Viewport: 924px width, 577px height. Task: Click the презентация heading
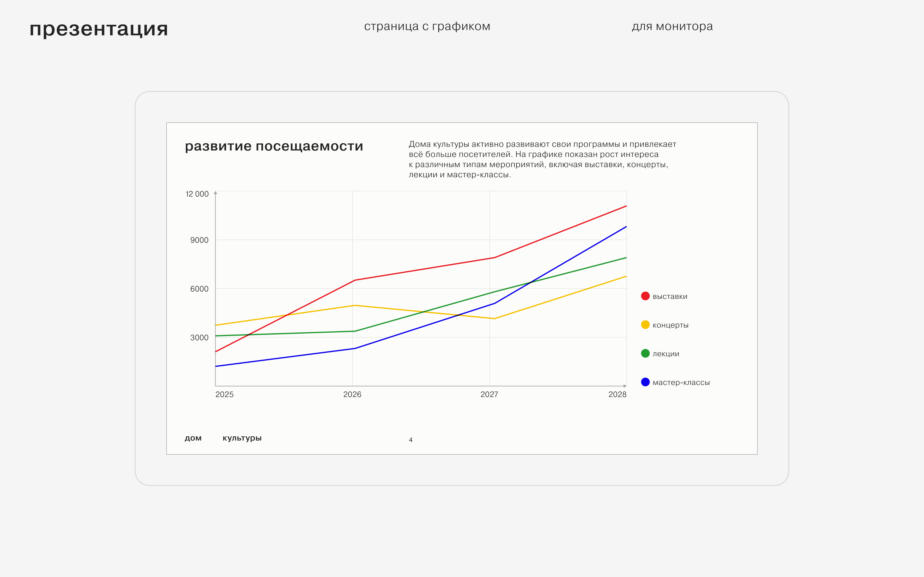click(99, 29)
